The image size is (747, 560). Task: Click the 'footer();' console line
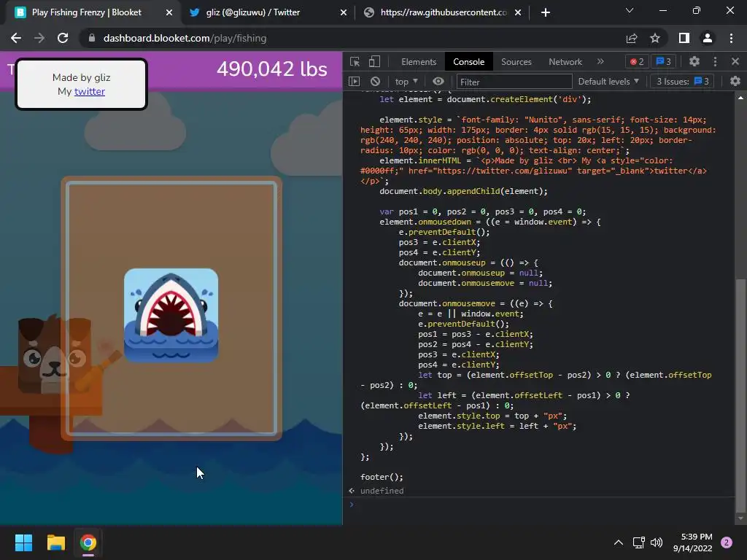click(x=382, y=477)
